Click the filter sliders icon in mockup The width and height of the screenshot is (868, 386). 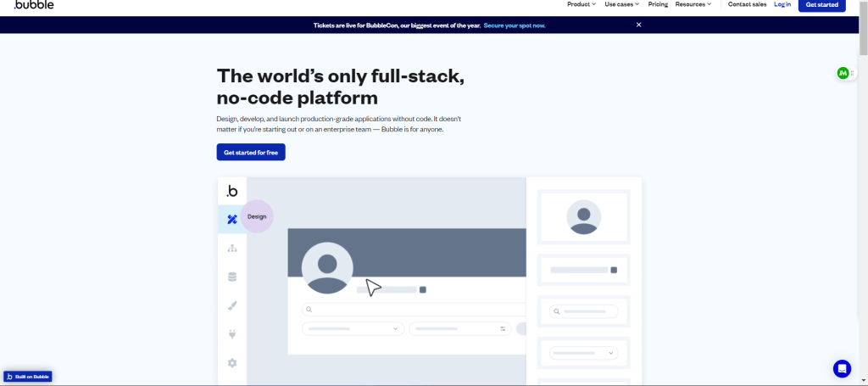tap(503, 328)
